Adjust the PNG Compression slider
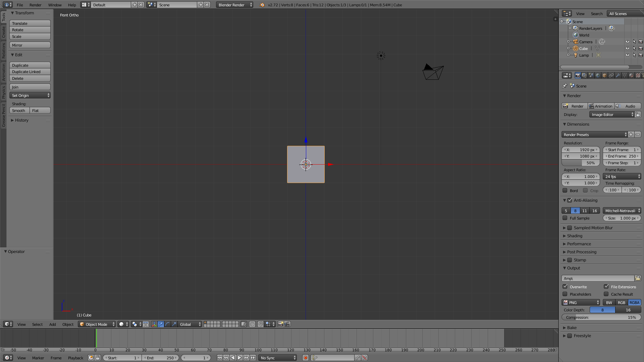 (601, 317)
